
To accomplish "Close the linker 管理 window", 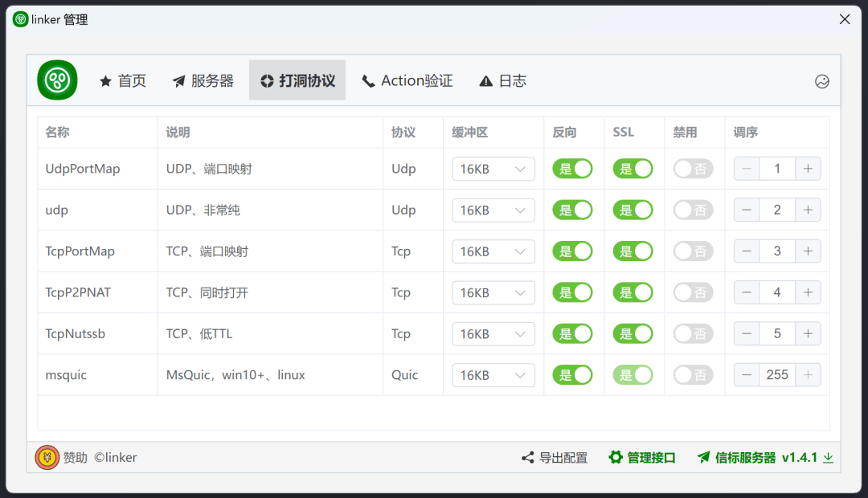I will tap(845, 19).
